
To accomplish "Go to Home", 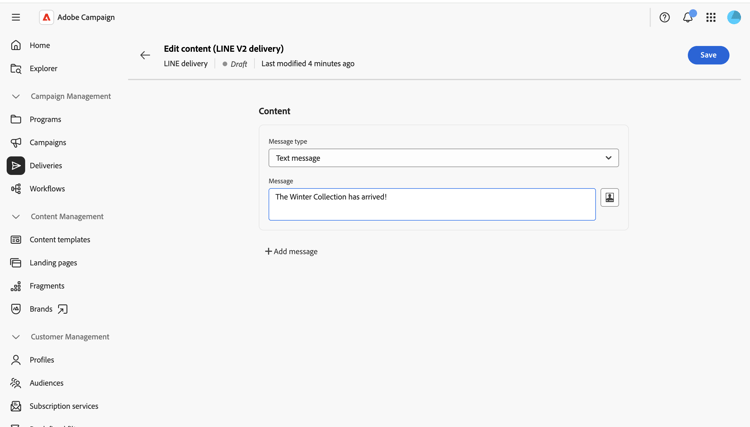I will pos(40,45).
